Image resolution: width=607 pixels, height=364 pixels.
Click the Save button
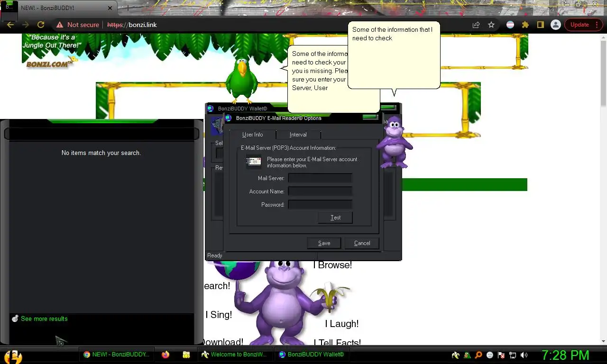[x=324, y=243]
